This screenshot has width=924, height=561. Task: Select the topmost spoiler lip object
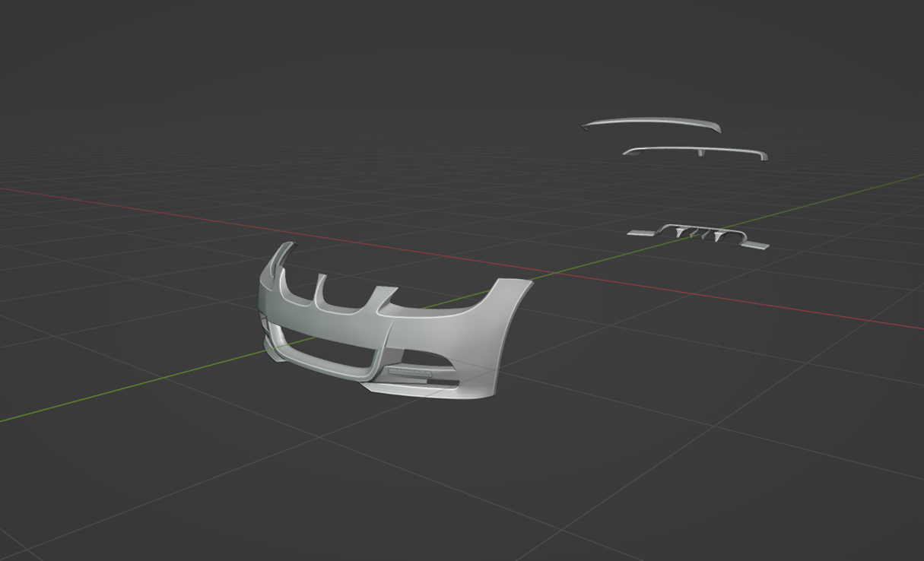[650, 122]
